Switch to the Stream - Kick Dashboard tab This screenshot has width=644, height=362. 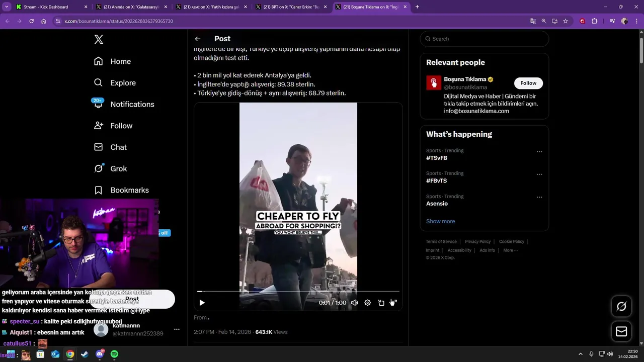coord(51,7)
